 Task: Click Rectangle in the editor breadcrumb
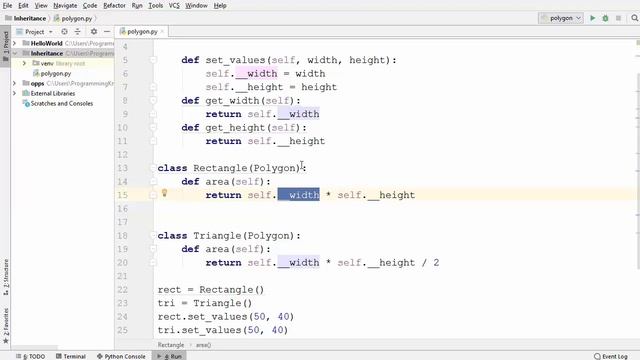[x=171, y=345]
